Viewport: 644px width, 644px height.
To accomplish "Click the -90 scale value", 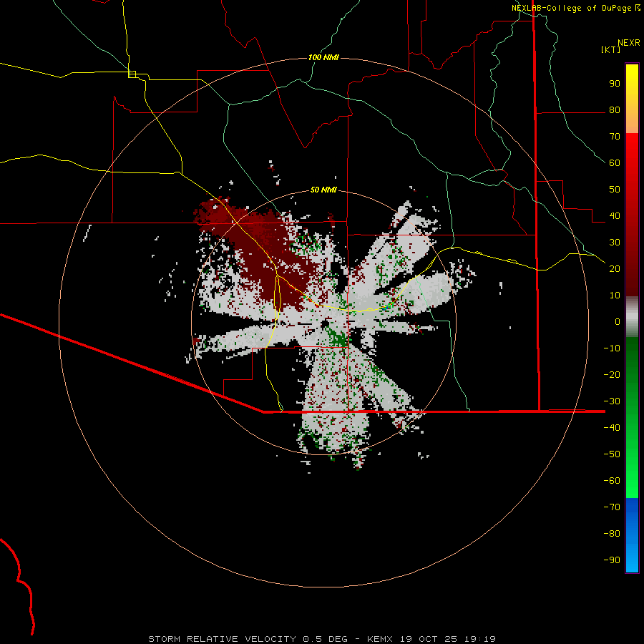I will [612, 560].
